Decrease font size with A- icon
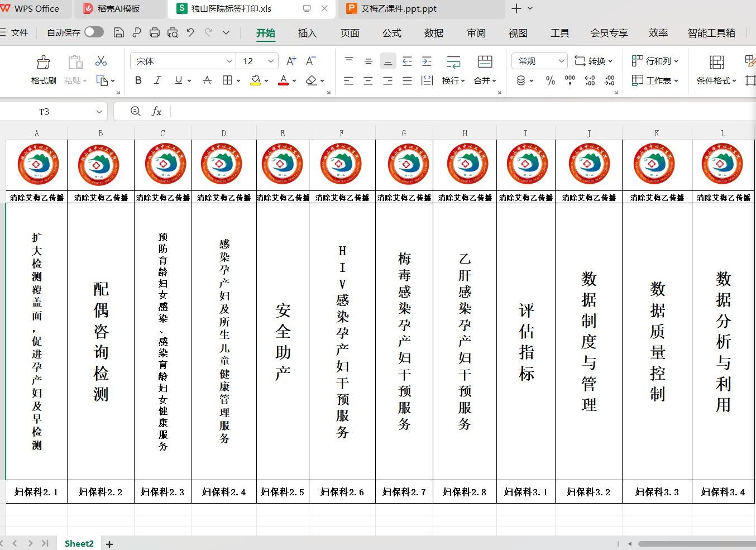756x550 pixels. [x=311, y=61]
